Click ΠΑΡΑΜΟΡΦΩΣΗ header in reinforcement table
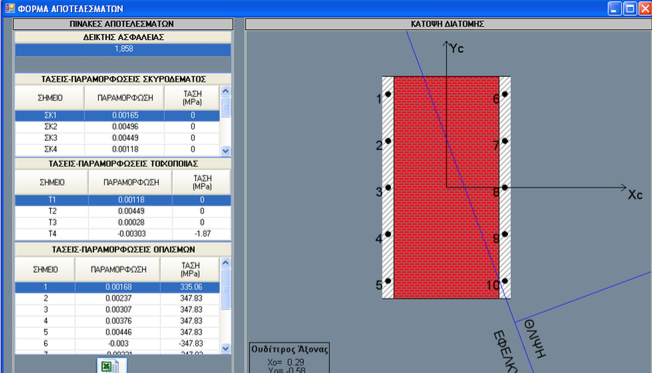652x374 pixels. (x=118, y=270)
